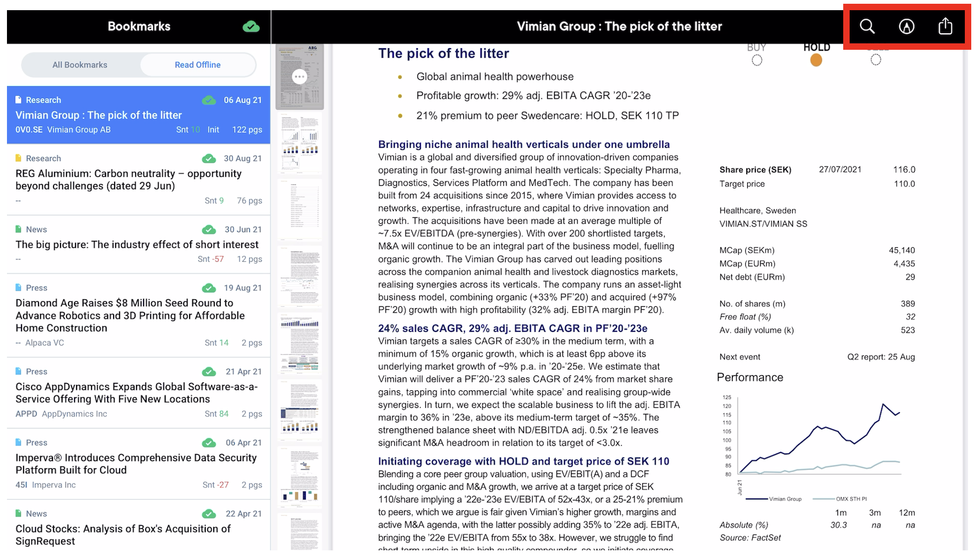Tap the cloud sync icon beside Bookmarks
Image resolution: width=975 pixels, height=560 pixels.
(x=251, y=26)
